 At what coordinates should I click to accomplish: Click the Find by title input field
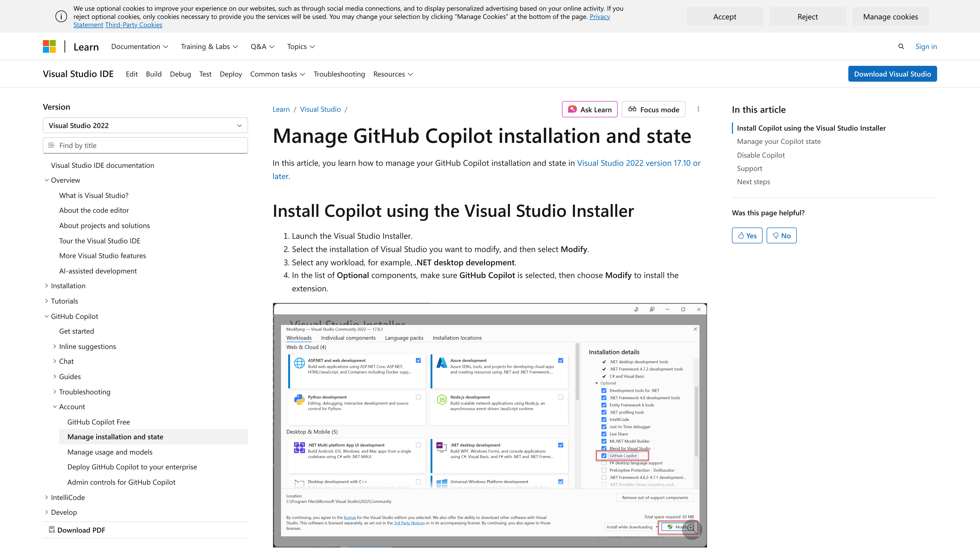[x=145, y=145]
